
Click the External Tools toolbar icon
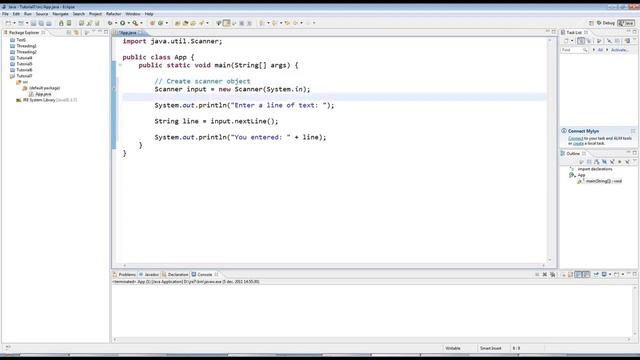click(135, 23)
